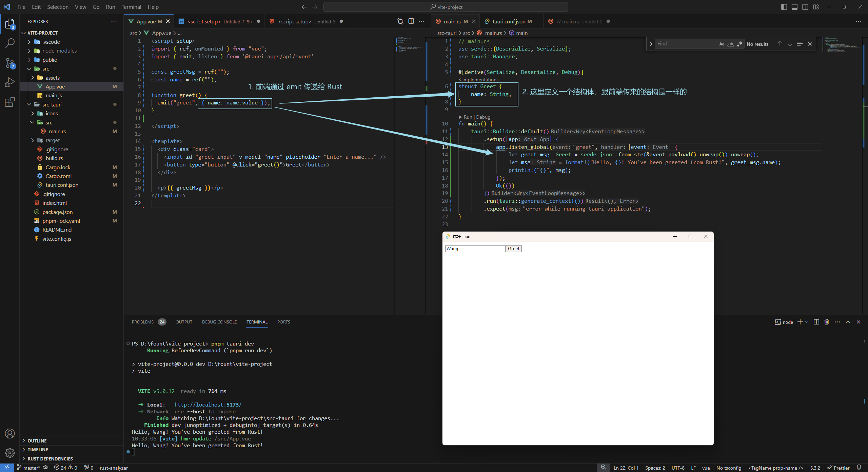Click the Greet button in Tauri window
This screenshot has height=472, width=868.
click(x=513, y=249)
